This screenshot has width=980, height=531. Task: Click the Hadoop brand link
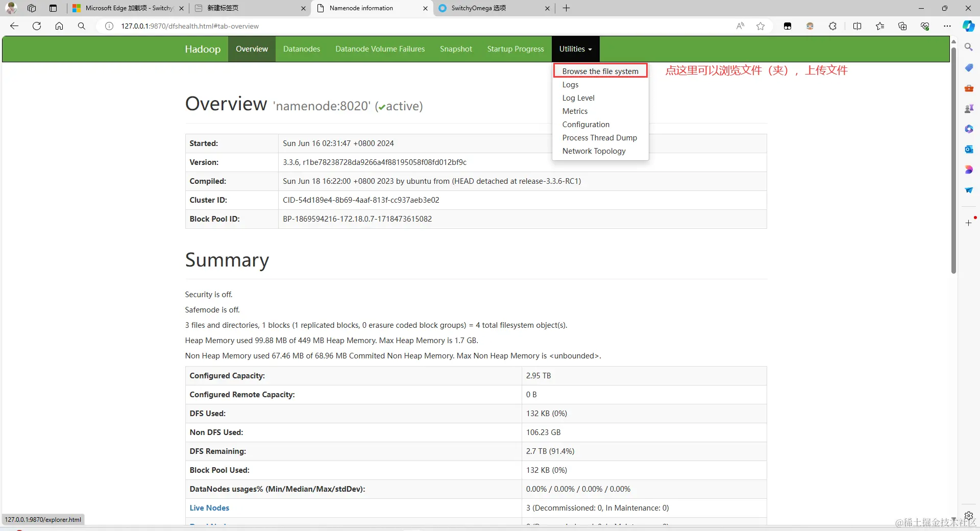(203, 49)
